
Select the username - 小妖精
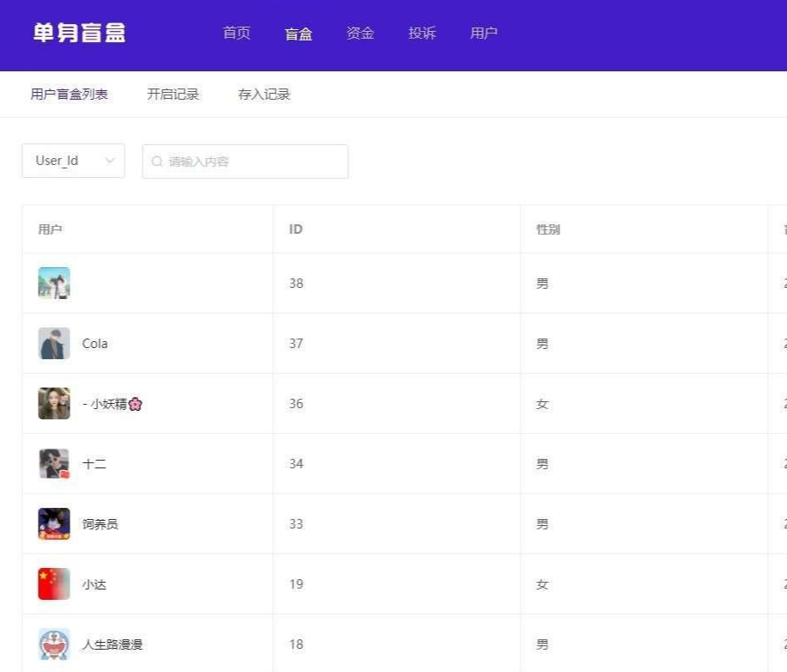tap(113, 404)
